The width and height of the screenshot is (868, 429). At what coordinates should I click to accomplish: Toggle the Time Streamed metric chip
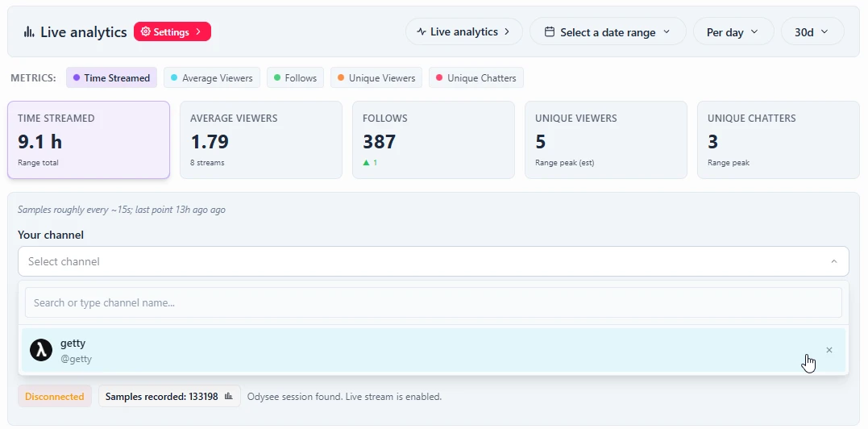pos(111,77)
